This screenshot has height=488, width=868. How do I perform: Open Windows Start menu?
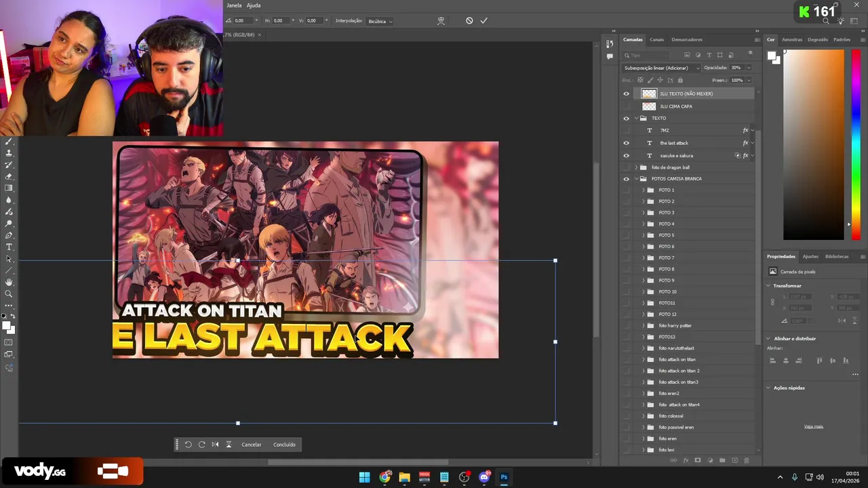point(364,477)
